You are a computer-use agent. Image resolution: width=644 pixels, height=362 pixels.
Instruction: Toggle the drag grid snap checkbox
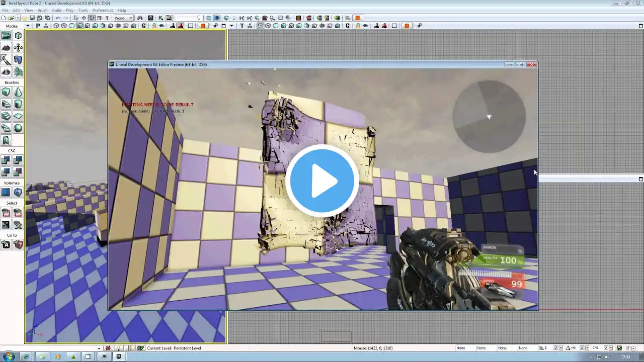click(x=555, y=348)
